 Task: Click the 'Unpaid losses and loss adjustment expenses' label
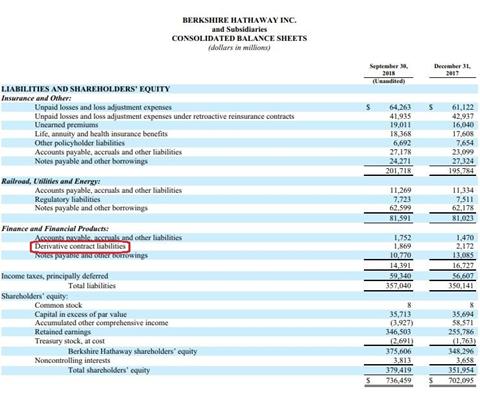(103, 107)
